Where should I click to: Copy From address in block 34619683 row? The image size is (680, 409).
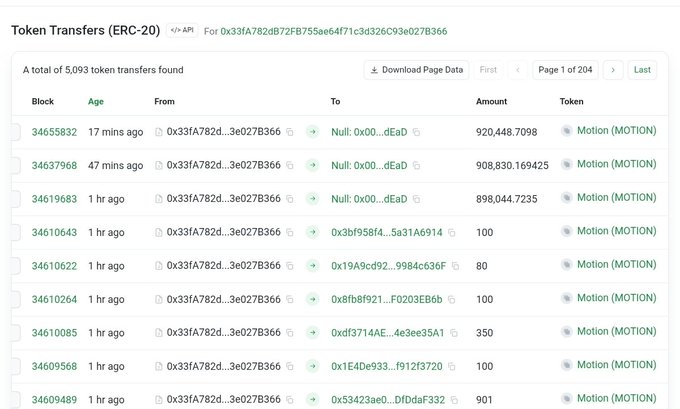pyautogui.click(x=290, y=199)
